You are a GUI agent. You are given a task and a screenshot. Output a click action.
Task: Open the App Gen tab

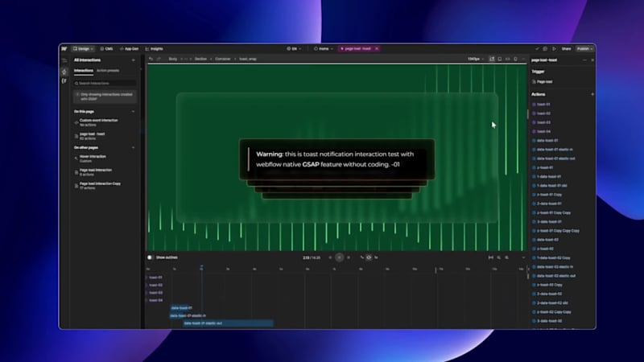[130, 49]
